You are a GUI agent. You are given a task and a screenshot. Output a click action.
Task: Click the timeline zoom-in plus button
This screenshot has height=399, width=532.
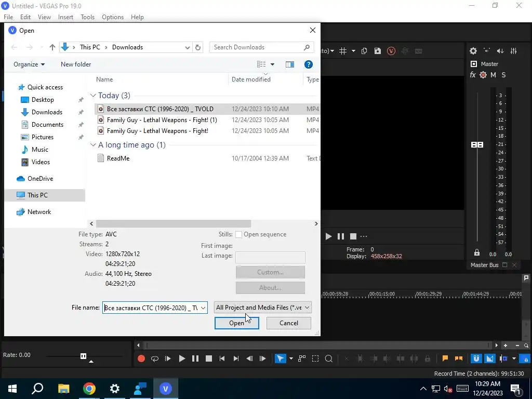point(506,345)
